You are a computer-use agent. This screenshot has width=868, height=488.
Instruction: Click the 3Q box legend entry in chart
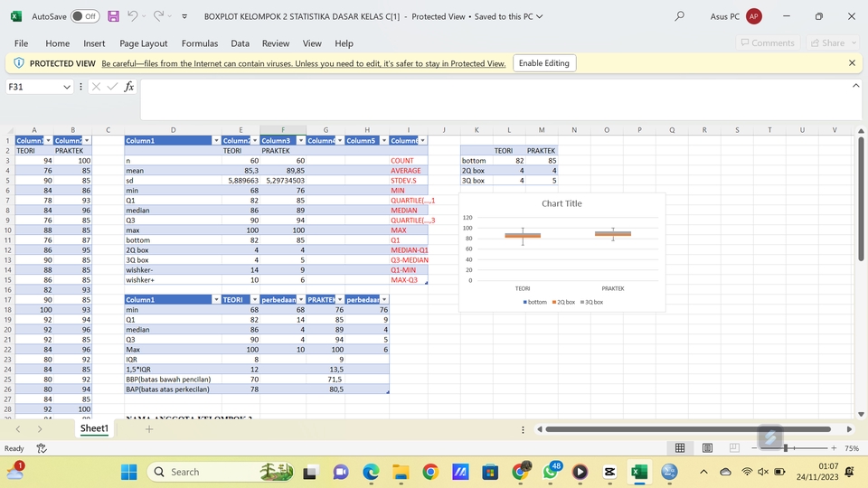pos(591,302)
